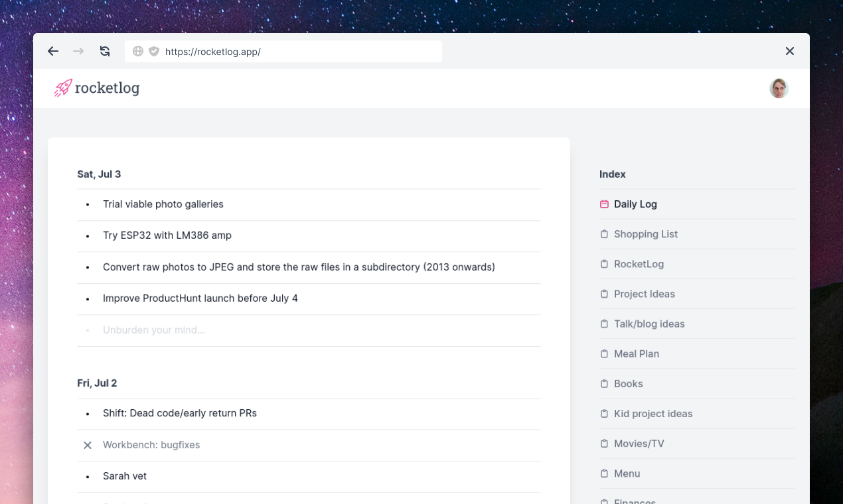Open the Talk/blog ideas list
Image resolution: width=843 pixels, height=504 pixels.
point(649,324)
